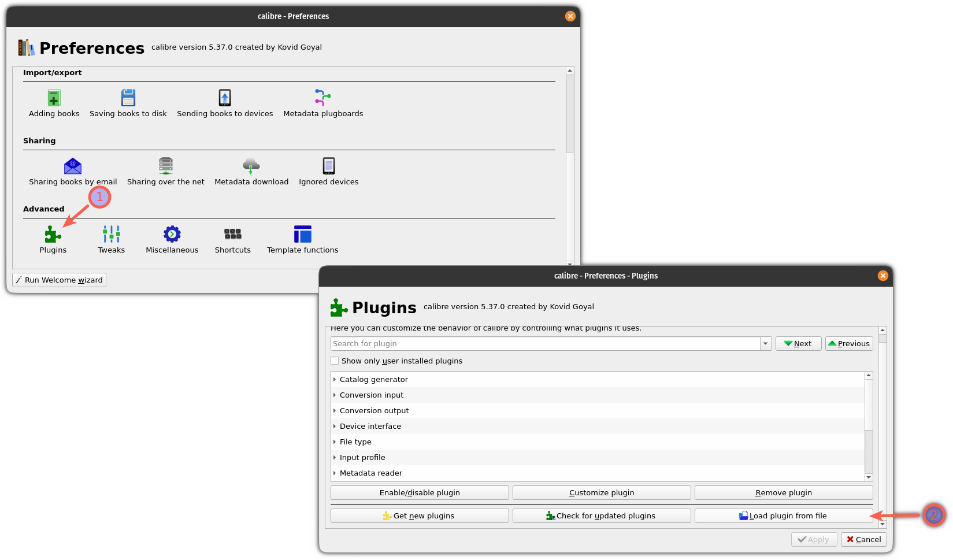Close the calibre Preferences window
953x560 pixels.
pyautogui.click(x=570, y=16)
